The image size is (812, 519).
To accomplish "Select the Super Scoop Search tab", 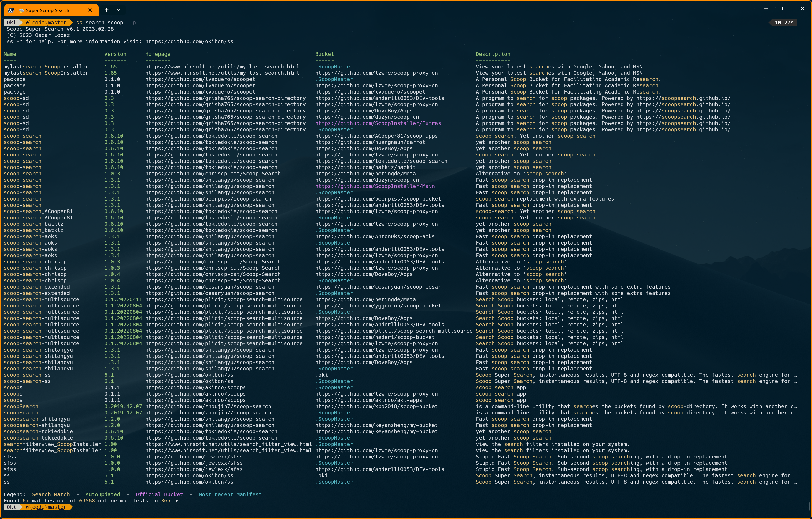I will (x=47, y=10).
